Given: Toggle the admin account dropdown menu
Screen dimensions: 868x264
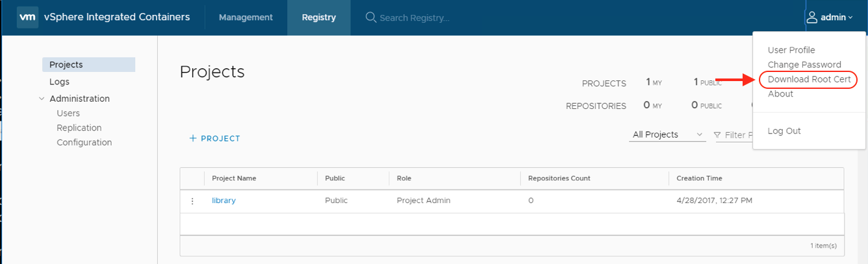Looking at the screenshot, I should pyautogui.click(x=836, y=18).
